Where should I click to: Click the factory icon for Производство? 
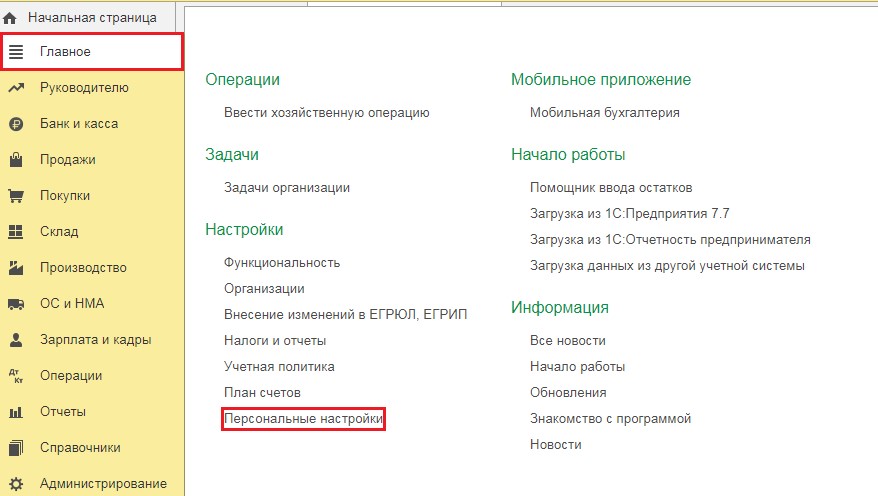click(16, 268)
